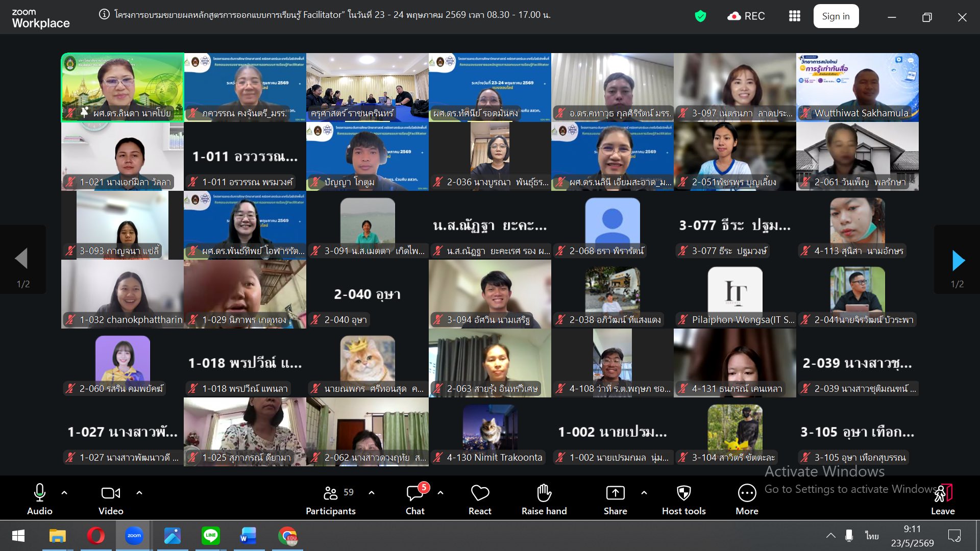Select the 2-040 อุษา participant tile
Viewport: 980px width, 551px height.
pos(367,294)
